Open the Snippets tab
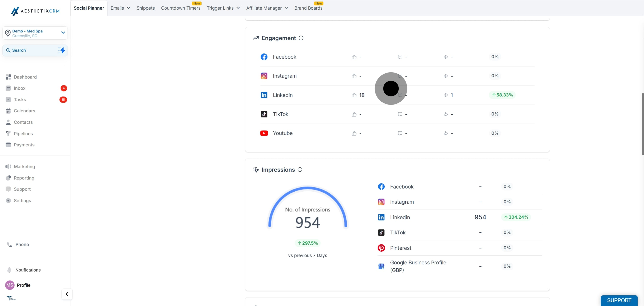This screenshot has width=644, height=306. point(146,8)
